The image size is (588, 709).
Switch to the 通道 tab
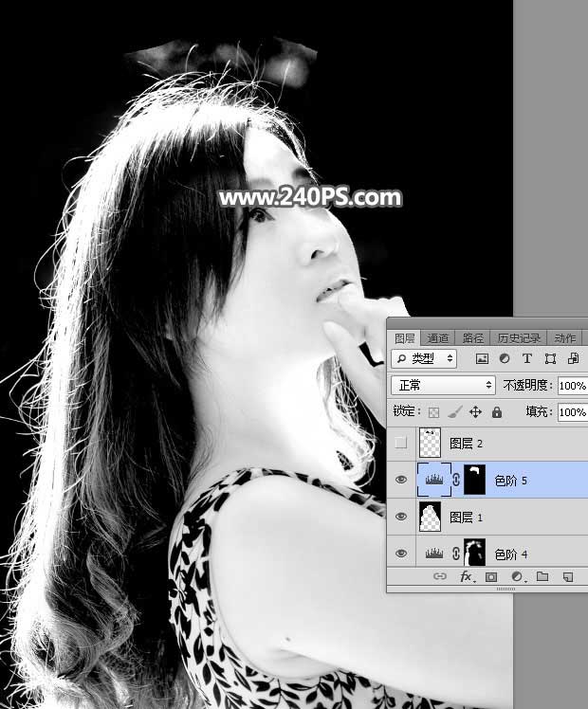(437, 337)
